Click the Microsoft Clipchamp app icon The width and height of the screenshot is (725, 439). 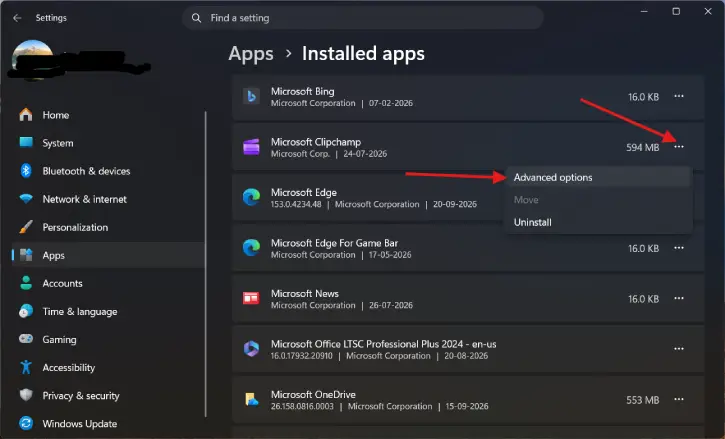[252, 147]
